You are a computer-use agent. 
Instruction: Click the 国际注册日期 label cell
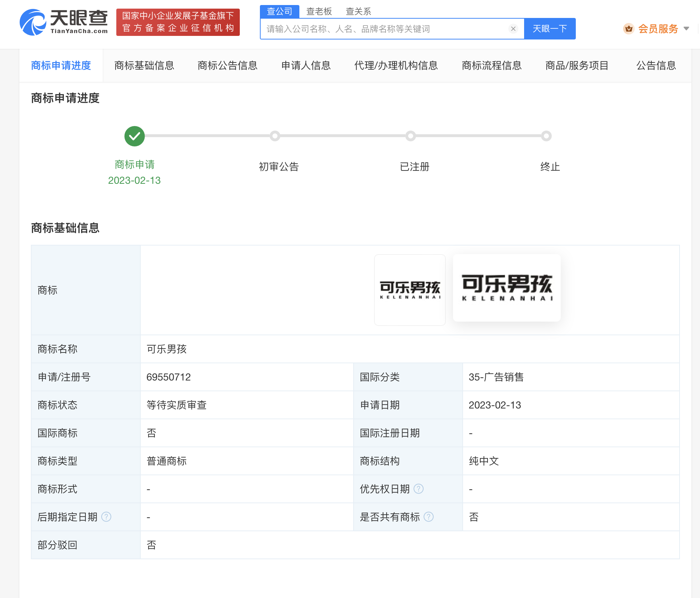tap(408, 433)
